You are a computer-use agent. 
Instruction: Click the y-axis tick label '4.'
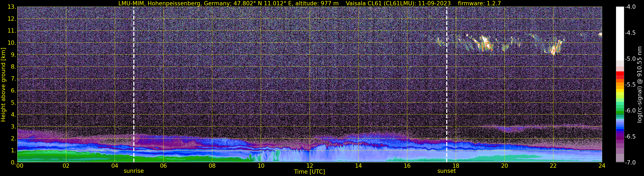point(13,115)
